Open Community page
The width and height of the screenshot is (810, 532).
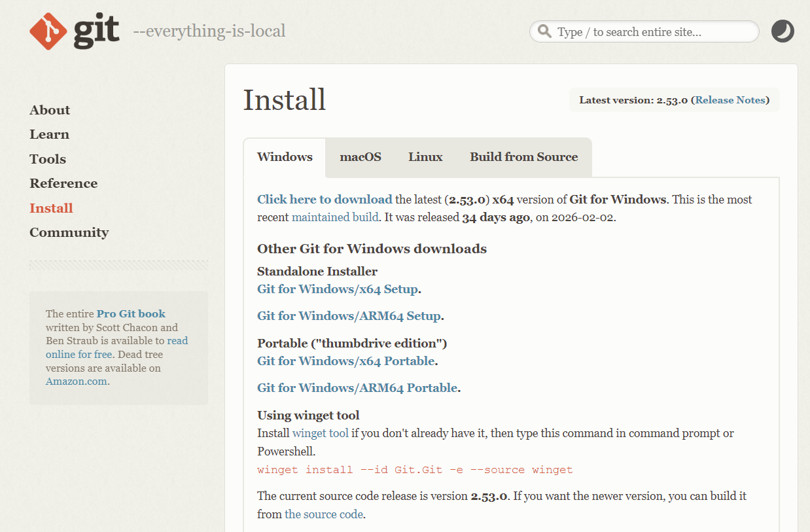69,232
